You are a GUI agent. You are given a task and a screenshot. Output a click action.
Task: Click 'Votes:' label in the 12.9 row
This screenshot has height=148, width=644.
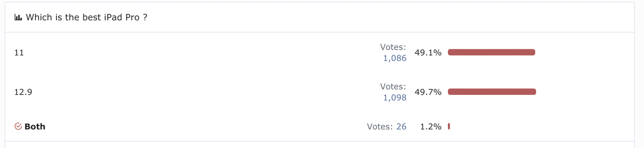(x=393, y=87)
